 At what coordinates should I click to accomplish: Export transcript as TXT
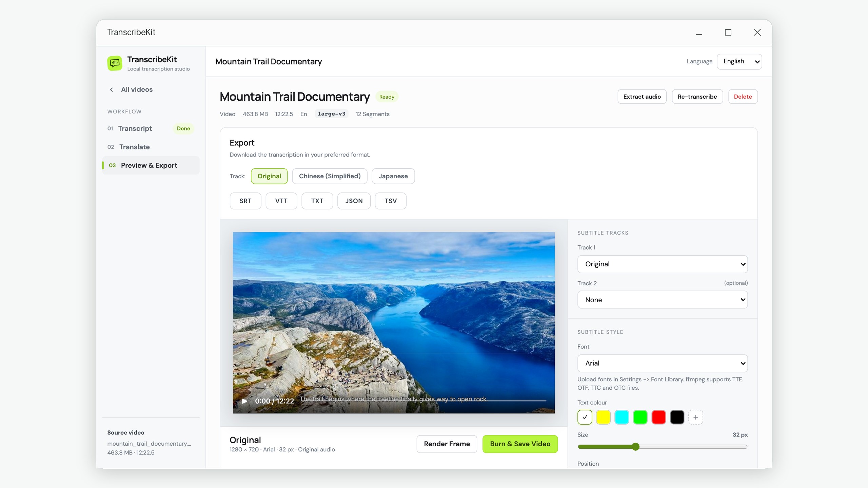(317, 201)
